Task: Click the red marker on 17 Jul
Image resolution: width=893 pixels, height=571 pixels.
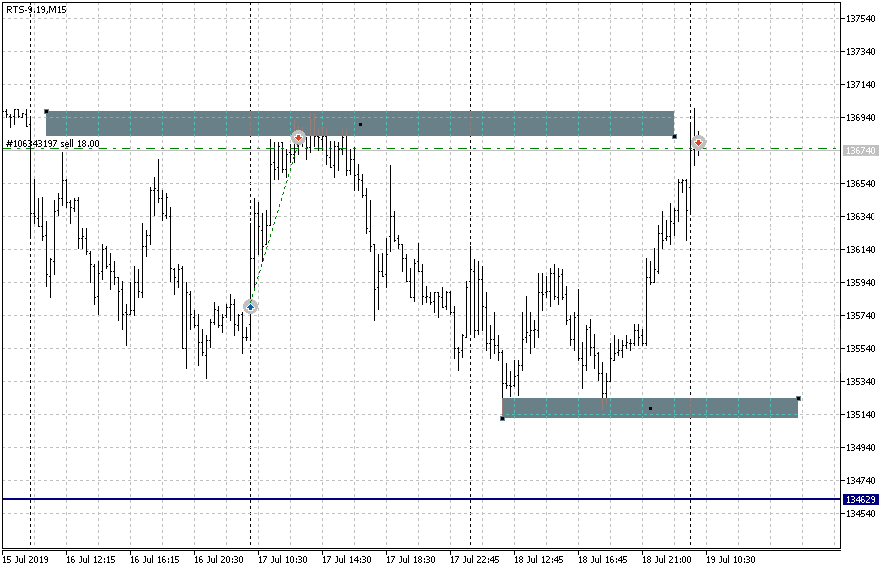Action: point(298,136)
